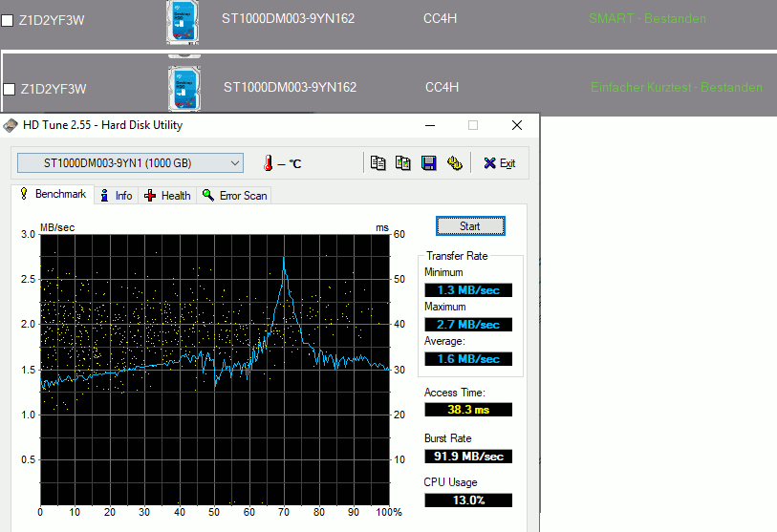Click firmware CC4H in Kurztest row

coord(442,88)
